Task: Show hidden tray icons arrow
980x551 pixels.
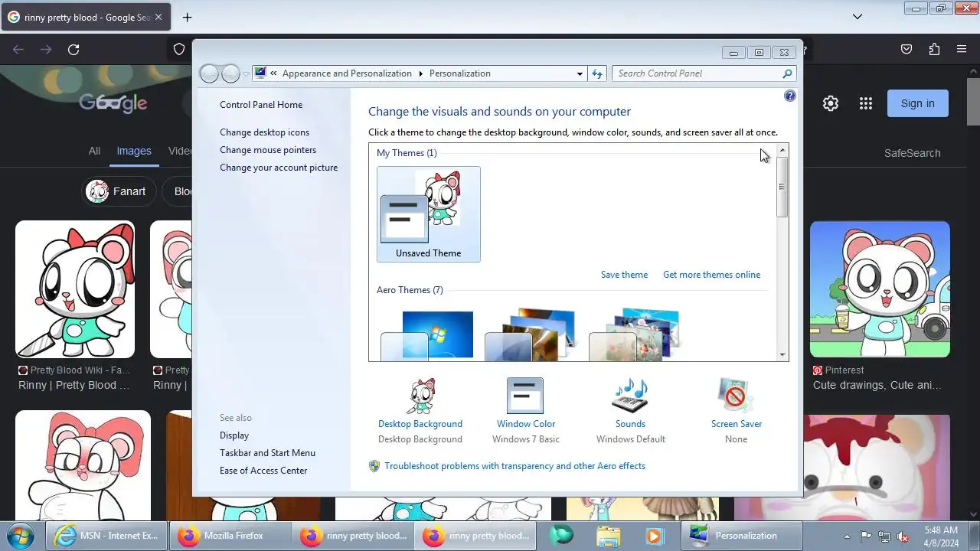Action: pyautogui.click(x=847, y=536)
